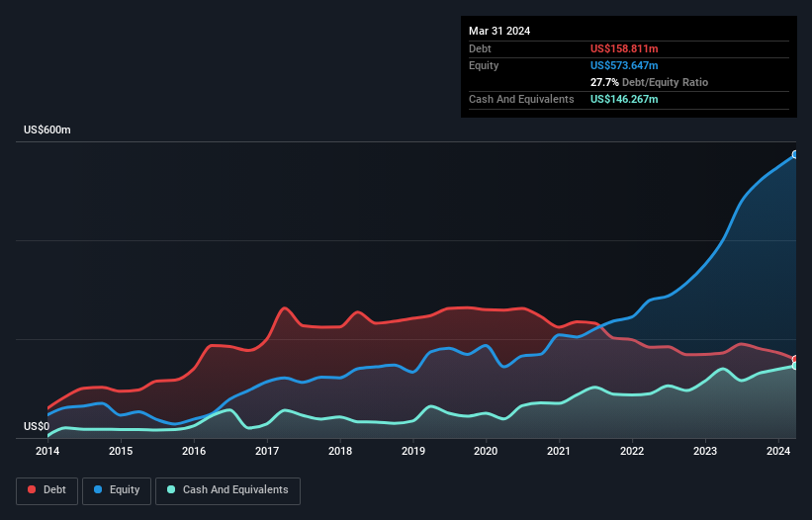Toggle Cash And Equivalents legend item
The width and height of the screenshot is (812, 520).
226,490
